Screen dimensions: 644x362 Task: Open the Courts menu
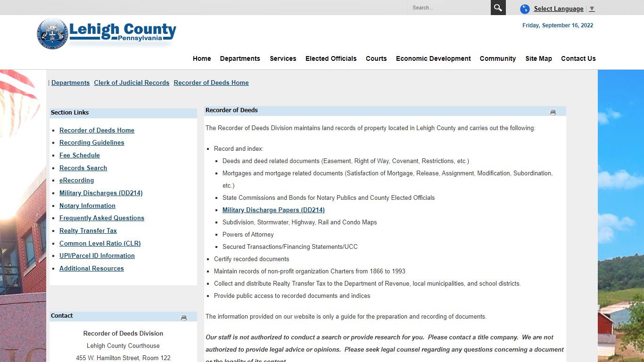(376, 58)
